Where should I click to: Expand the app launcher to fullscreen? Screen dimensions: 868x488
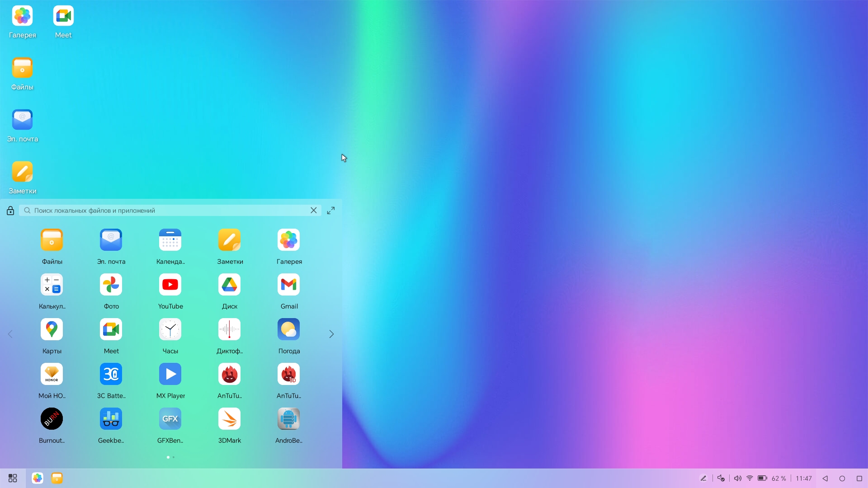tap(331, 211)
